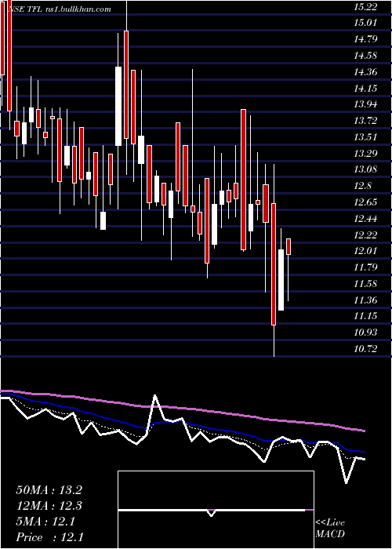
Task: Click the 12MA : 12.3 readout
Action: pos(49,506)
